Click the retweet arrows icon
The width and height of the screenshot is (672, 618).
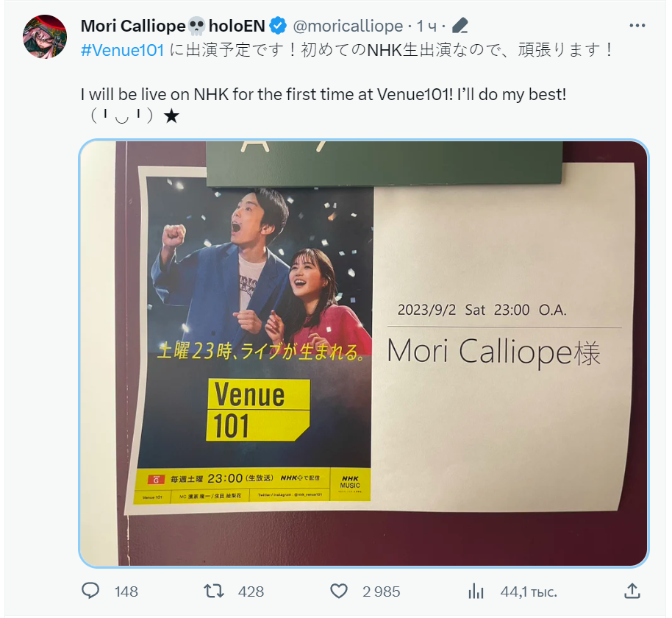(x=213, y=591)
